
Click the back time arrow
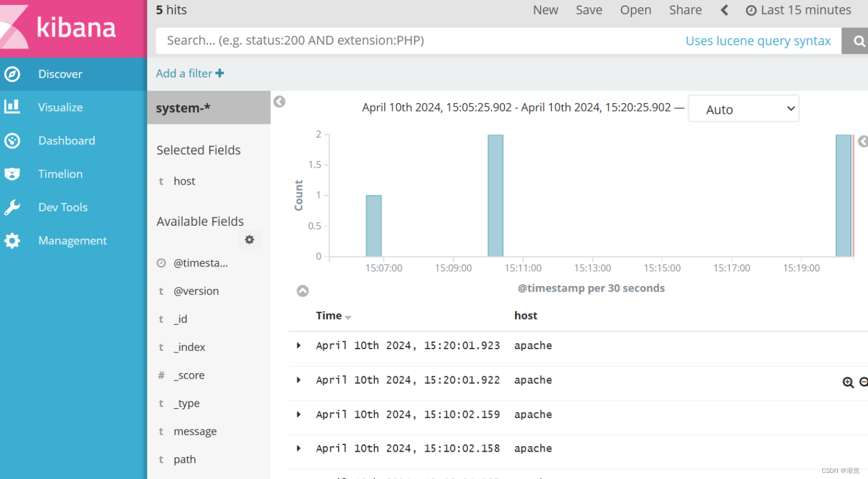click(724, 10)
